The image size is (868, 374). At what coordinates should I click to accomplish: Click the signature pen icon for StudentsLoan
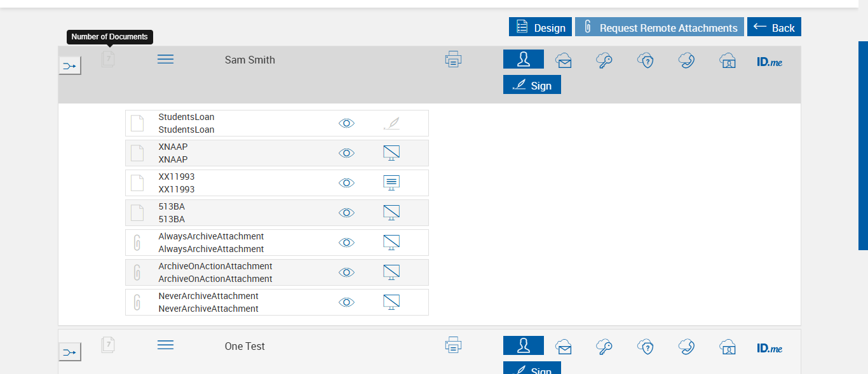pos(391,123)
